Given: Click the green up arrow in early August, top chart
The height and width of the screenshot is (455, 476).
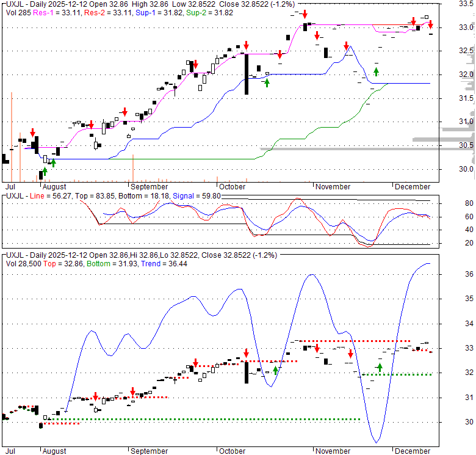Looking at the screenshot, I should tap(53, 162).
